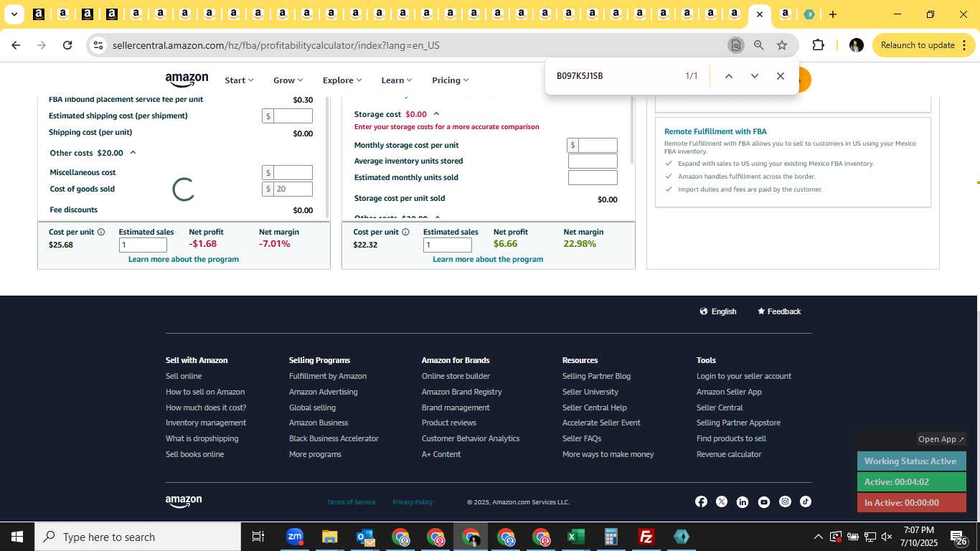
Task: Open Revenue calculator footer link
Action: (x=729, y=454)
